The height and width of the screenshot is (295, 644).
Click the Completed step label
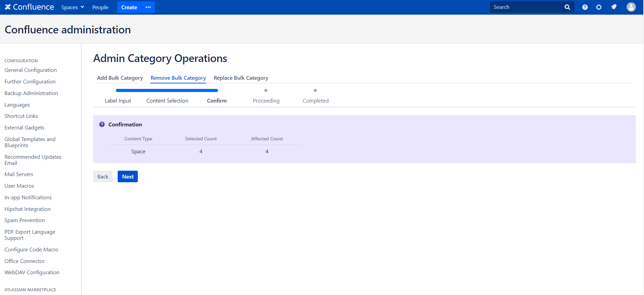pyautogui.click(x=316, y=101)
